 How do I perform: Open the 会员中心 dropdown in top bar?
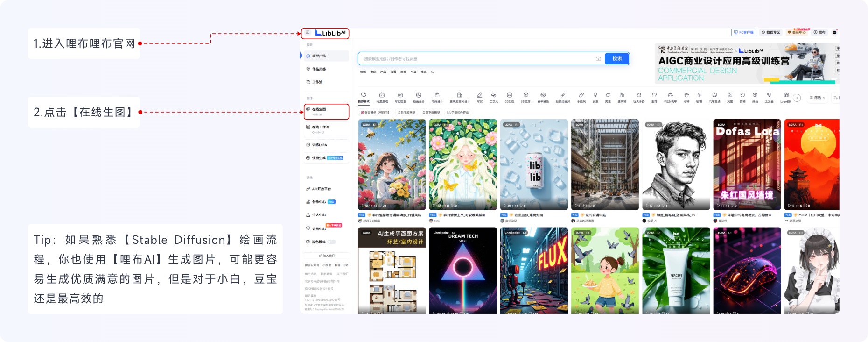(x=797, y=32)
